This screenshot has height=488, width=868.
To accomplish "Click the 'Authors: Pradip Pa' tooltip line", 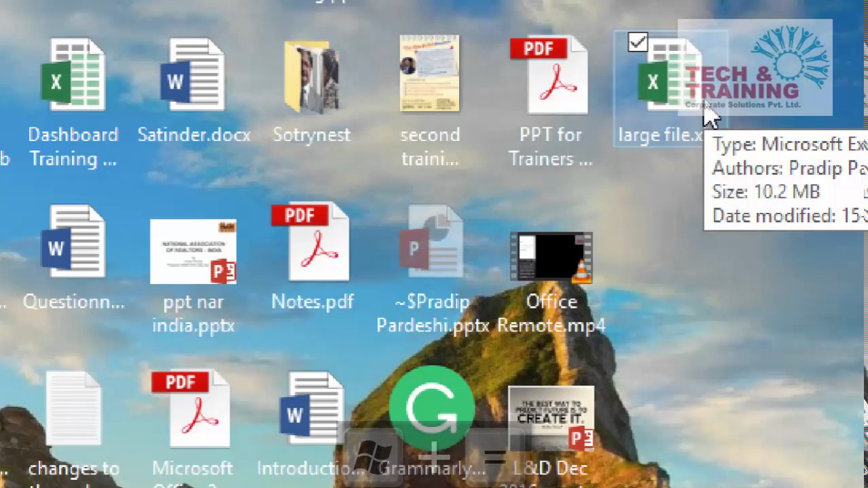I will click(x=789, y=168).
